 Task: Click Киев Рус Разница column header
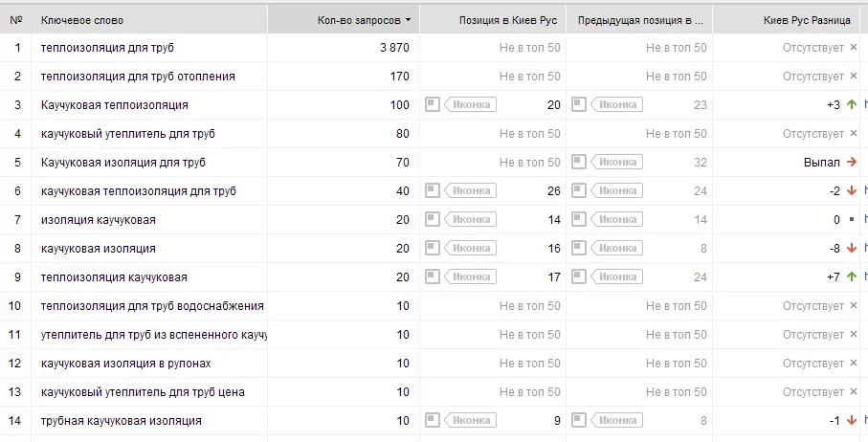[786, 20]
